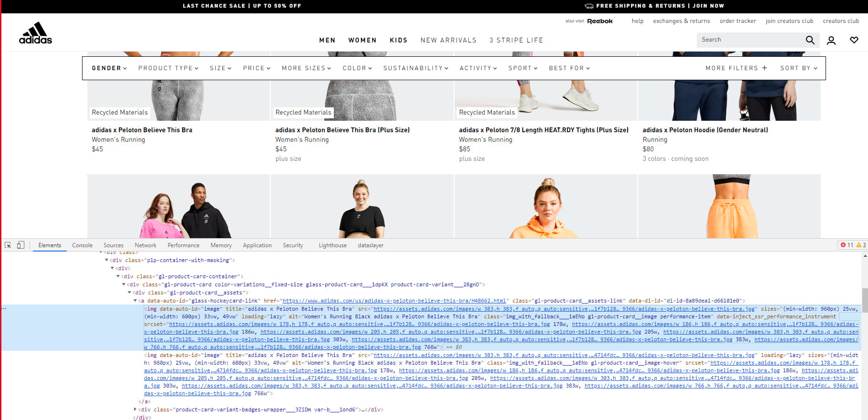Switch to the Console tab
This screenshot has width=868, height=420.
tap(83, 245)
